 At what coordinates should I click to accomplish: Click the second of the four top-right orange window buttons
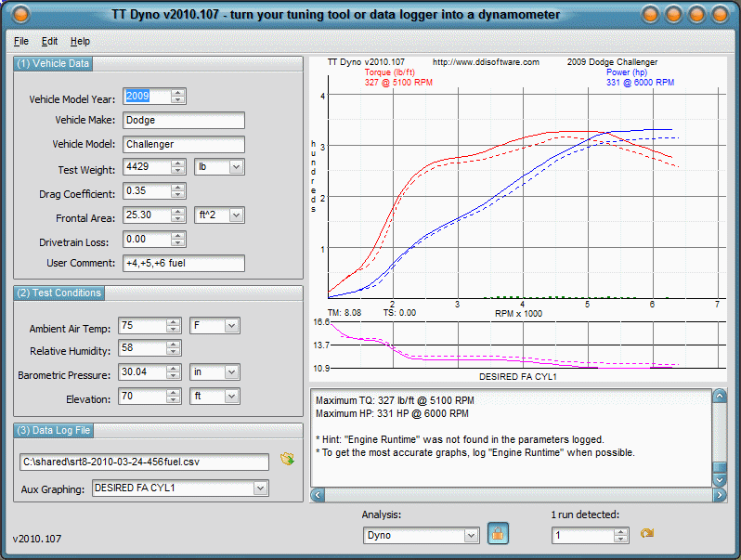[673, 14]
